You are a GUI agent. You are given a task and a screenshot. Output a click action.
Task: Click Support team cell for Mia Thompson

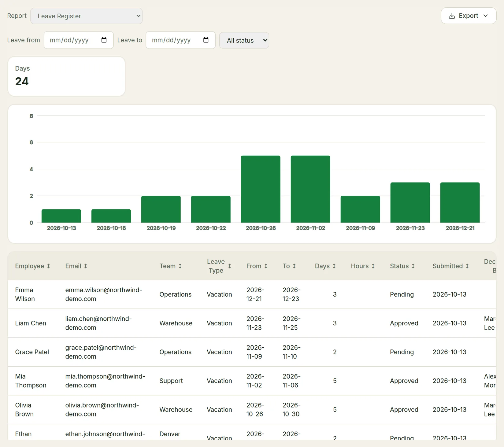click(x=171, y=381)
